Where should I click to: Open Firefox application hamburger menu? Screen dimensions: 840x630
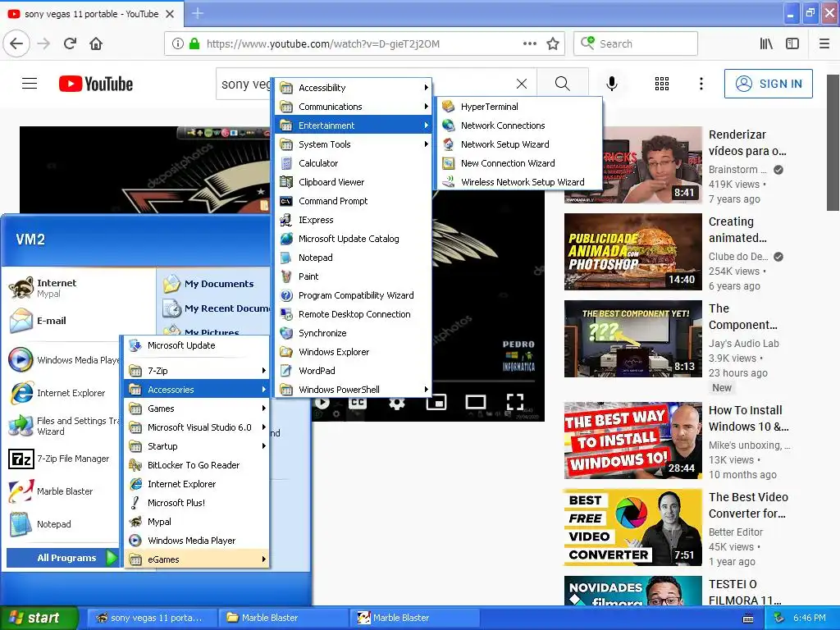[x=824, y=44]
